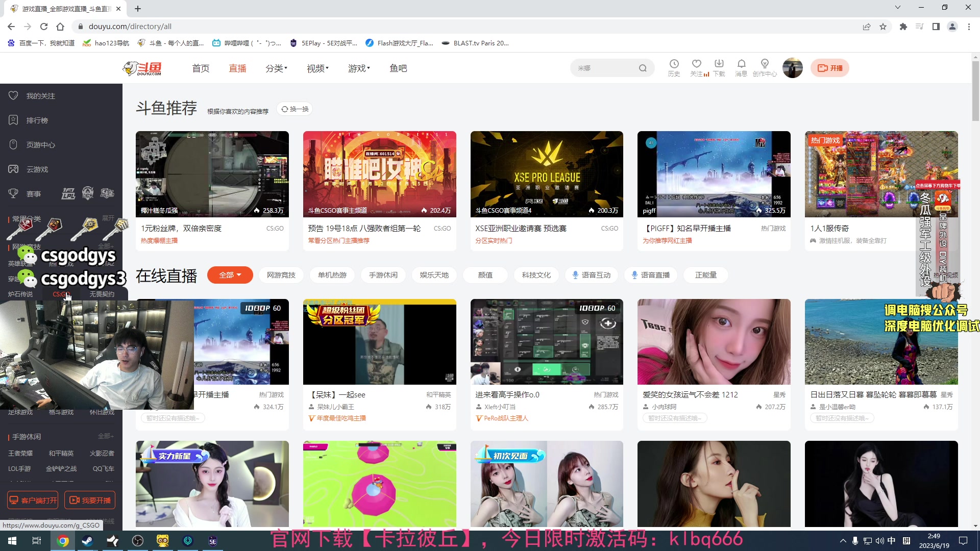Select the 直播 live tab
The width and height of the screenshot is (980, 551).
[237, 68]
